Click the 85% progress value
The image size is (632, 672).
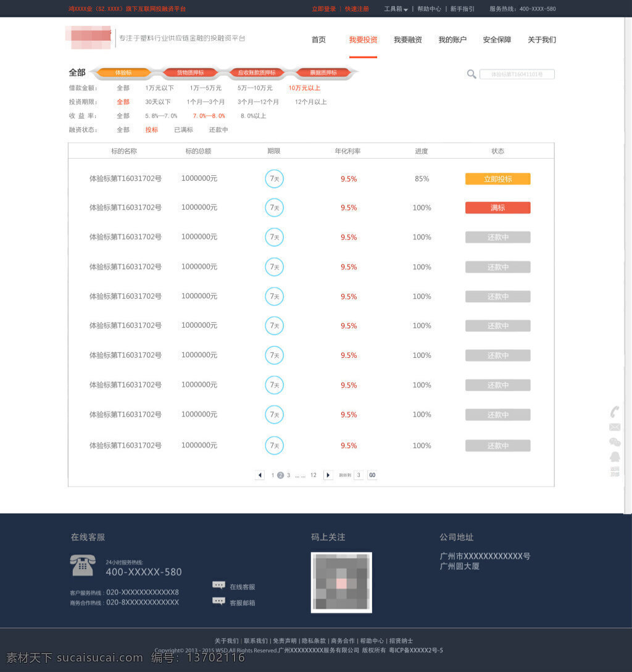[422, 179]
